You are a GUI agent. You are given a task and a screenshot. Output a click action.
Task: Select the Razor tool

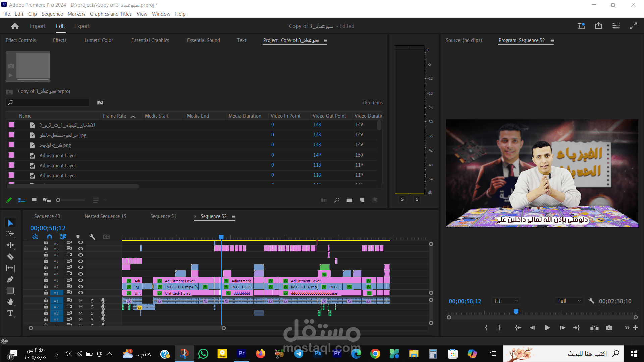[10, 257]
